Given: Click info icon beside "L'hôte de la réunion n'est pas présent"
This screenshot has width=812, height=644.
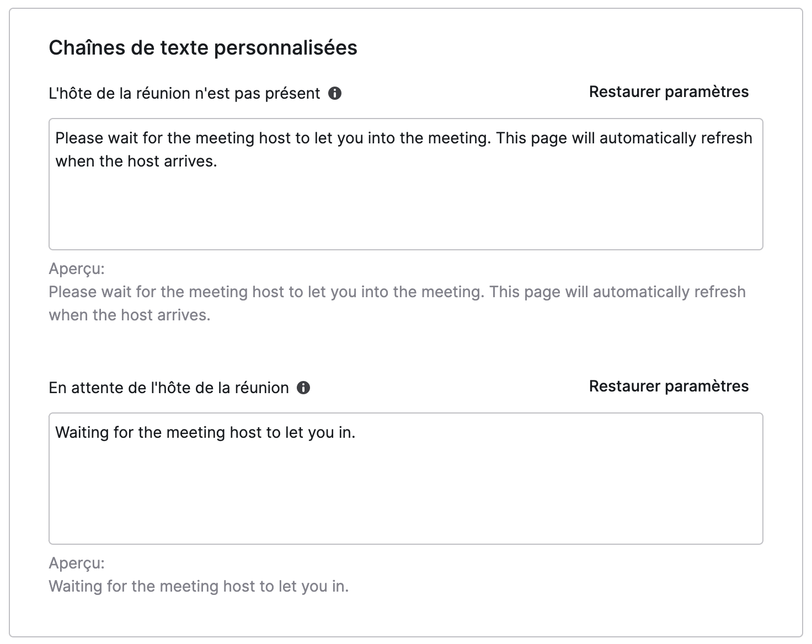Looking at the screenshot, I should pyautogui.click(x=335, y=93).
